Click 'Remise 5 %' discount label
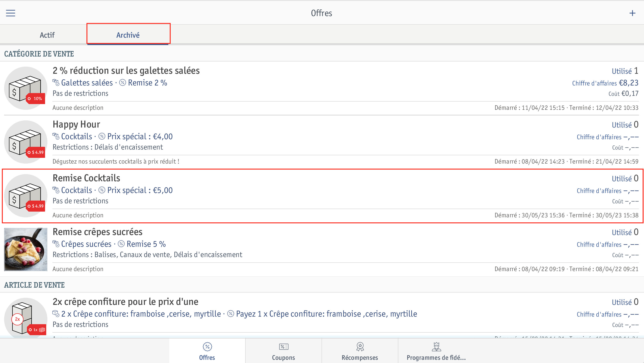 tap(146, 244)
